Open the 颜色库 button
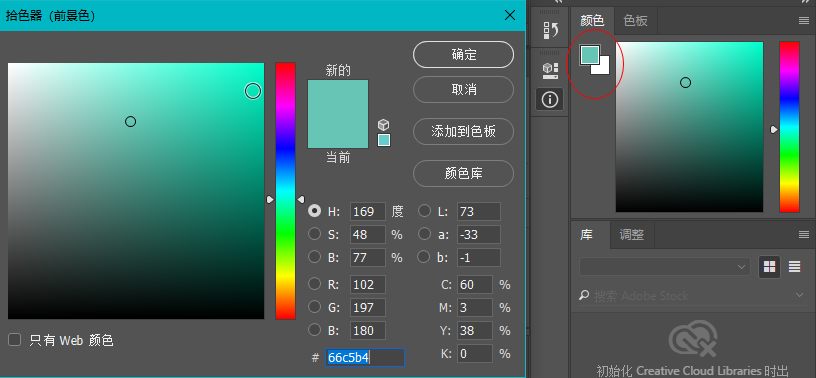 click(464, 173)
